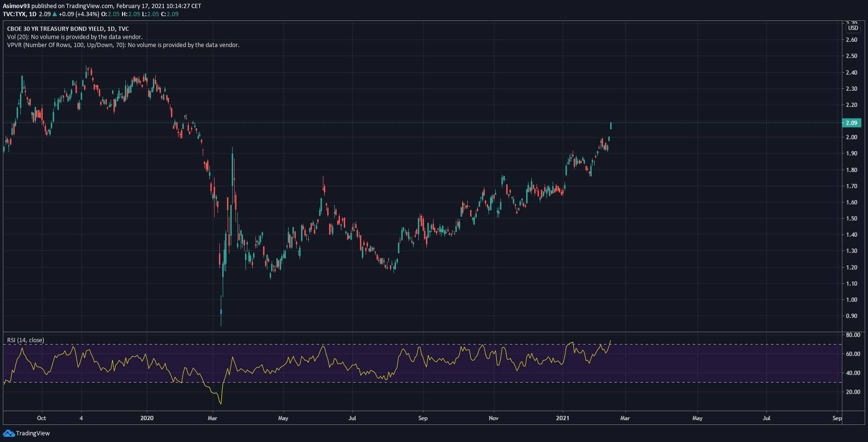The image size is (868, 442).
Task: Click the March 2020 lowest candle wick
Action: (221, 318)
